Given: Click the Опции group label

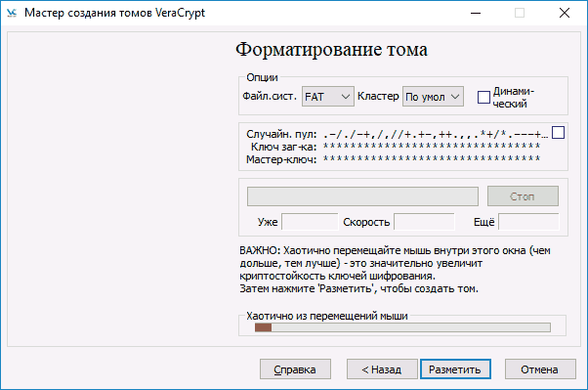Looking at the screenshot, I should click(x=262, y=77).
